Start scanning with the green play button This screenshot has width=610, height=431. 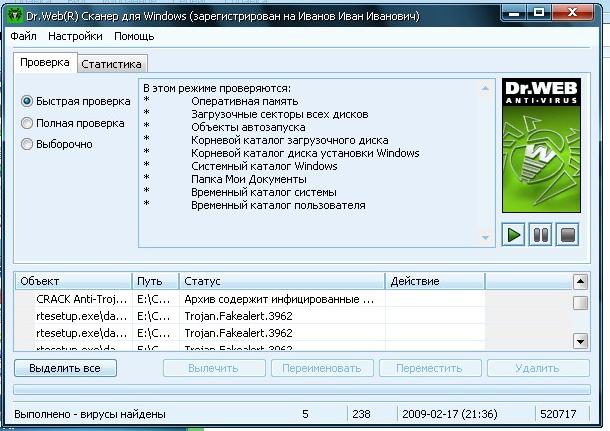(x=513, y=235)
